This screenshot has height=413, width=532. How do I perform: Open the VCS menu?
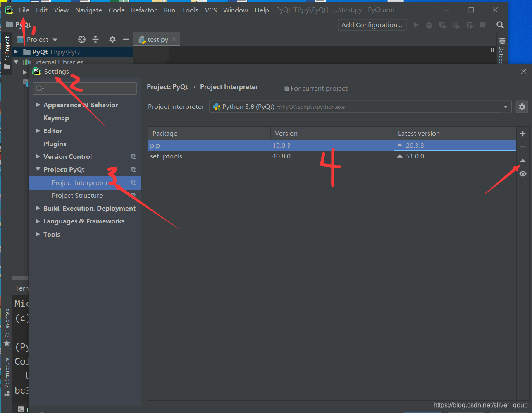[211, 10]
